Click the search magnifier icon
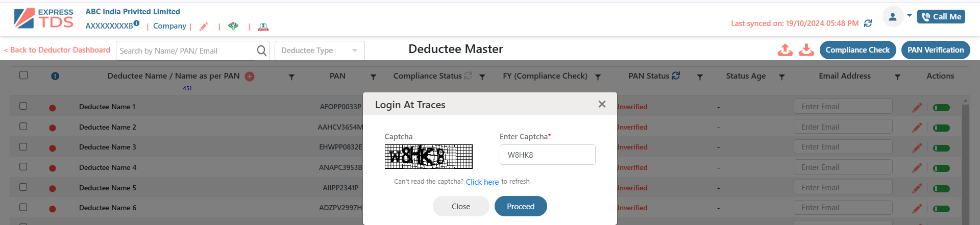Screen dimensions: 980x225 click(261, 51)
